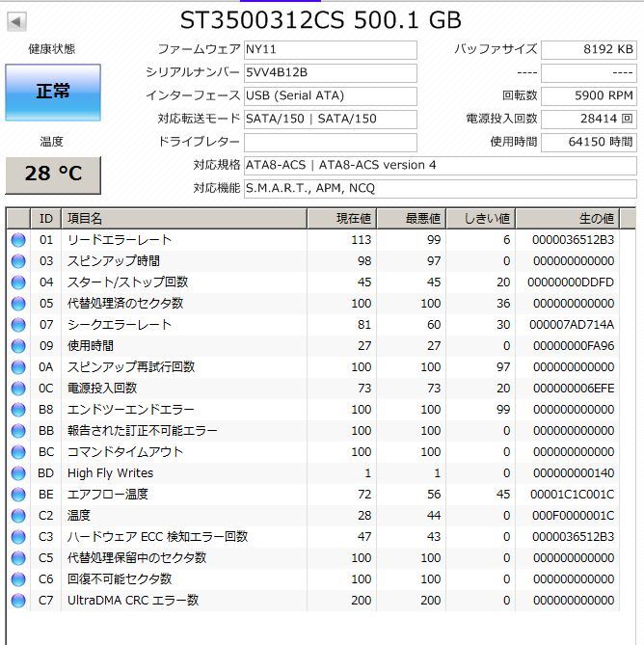Click the blue status icon for row 01 リードエラーレート
644x645 pixels.
(18, 240)
